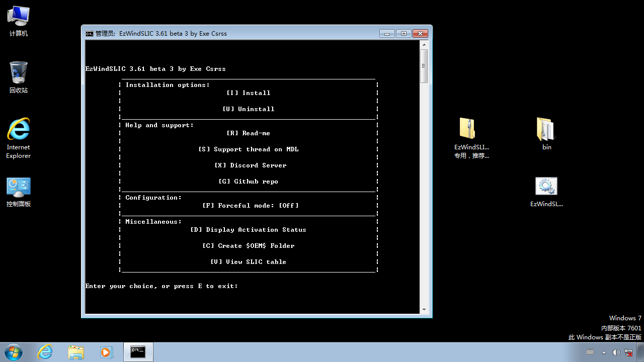Screen dimensions: 644x362
Task: Click the console scrollbar down arrow
Action: [424, 310]
